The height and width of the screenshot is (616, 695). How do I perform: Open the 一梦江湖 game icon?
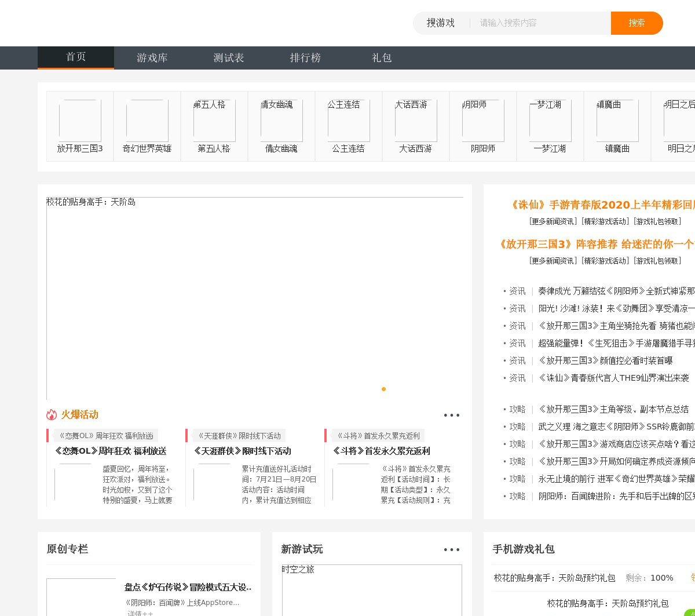(x=550, y=121)
